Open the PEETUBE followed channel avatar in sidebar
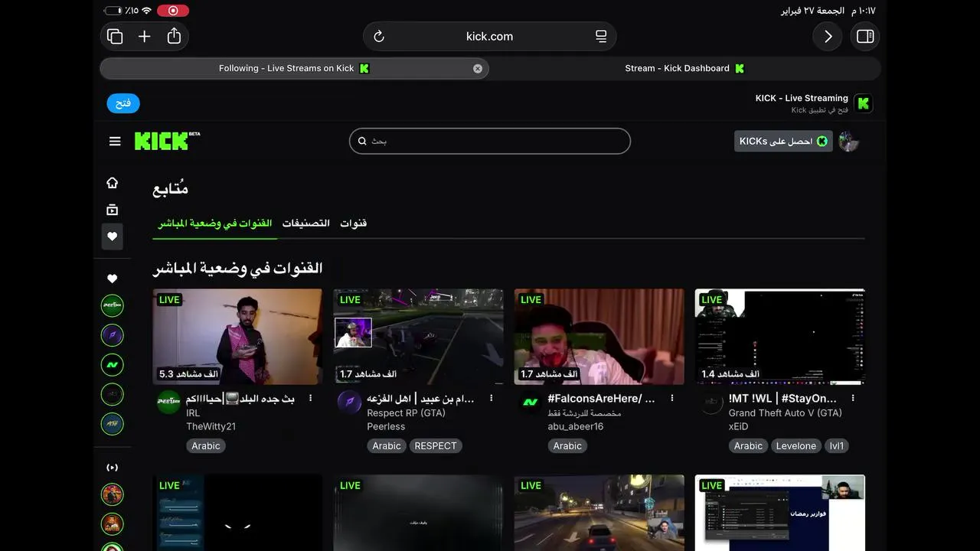Screen dimensions: 980x551 [112, 305]
